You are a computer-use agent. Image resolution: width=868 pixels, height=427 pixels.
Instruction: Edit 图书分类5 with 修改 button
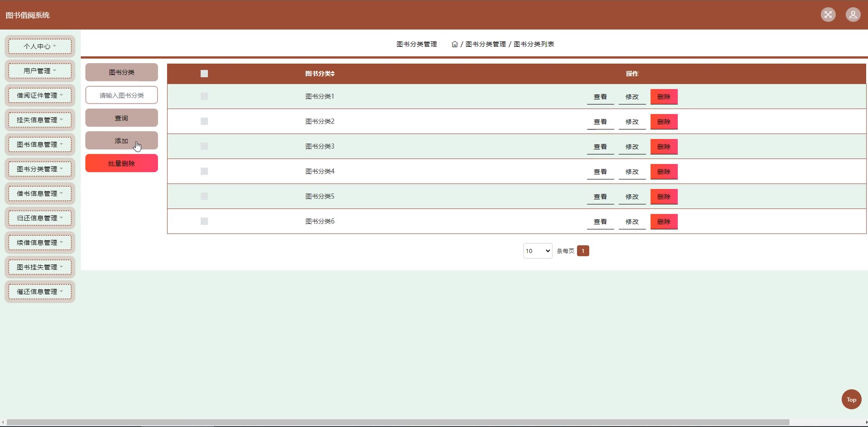click(632, 197)
